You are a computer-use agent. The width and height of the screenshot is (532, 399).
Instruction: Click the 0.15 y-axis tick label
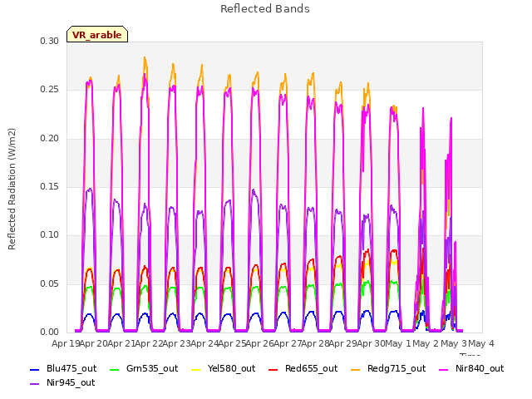50,186
